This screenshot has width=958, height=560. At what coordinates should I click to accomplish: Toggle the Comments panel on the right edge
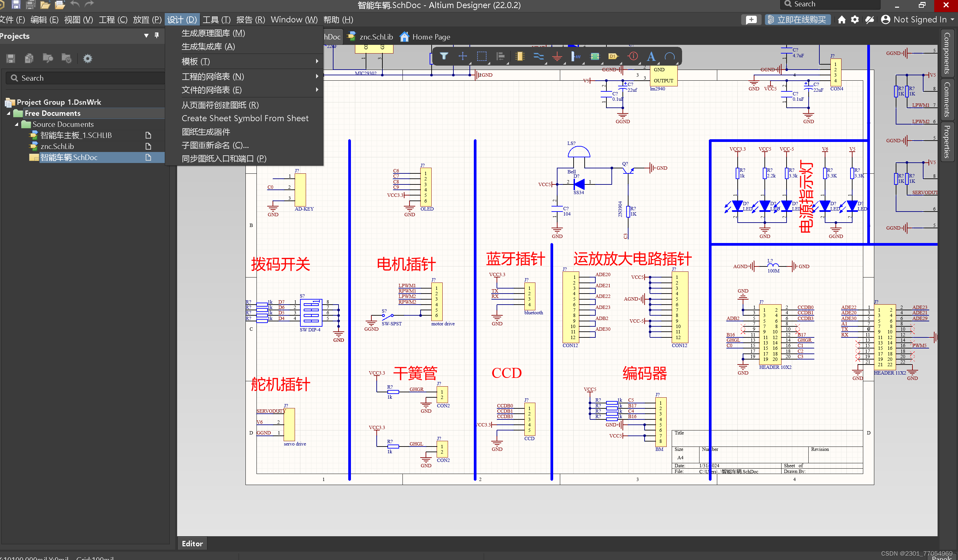tap(947, 99)
